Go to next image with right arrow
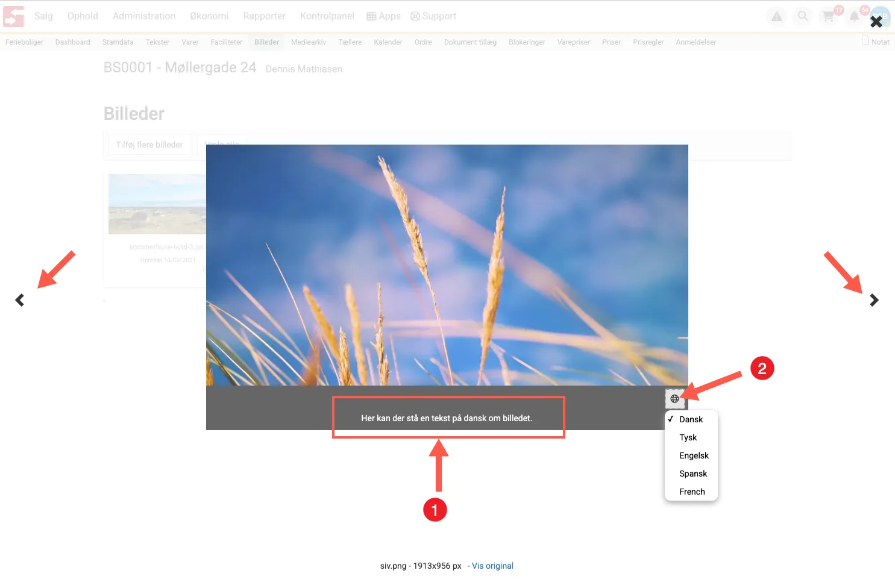This screenshot has height=588, width=895. click(874, 300)
